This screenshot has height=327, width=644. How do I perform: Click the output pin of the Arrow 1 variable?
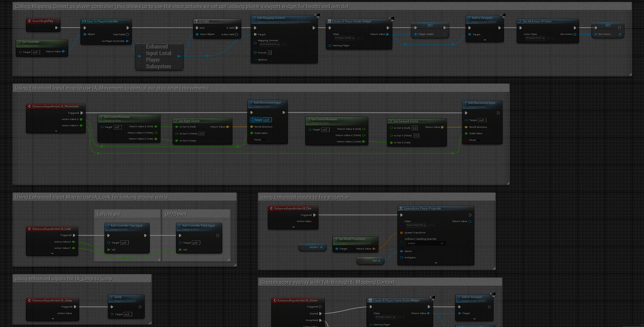[x=321, y=247]
